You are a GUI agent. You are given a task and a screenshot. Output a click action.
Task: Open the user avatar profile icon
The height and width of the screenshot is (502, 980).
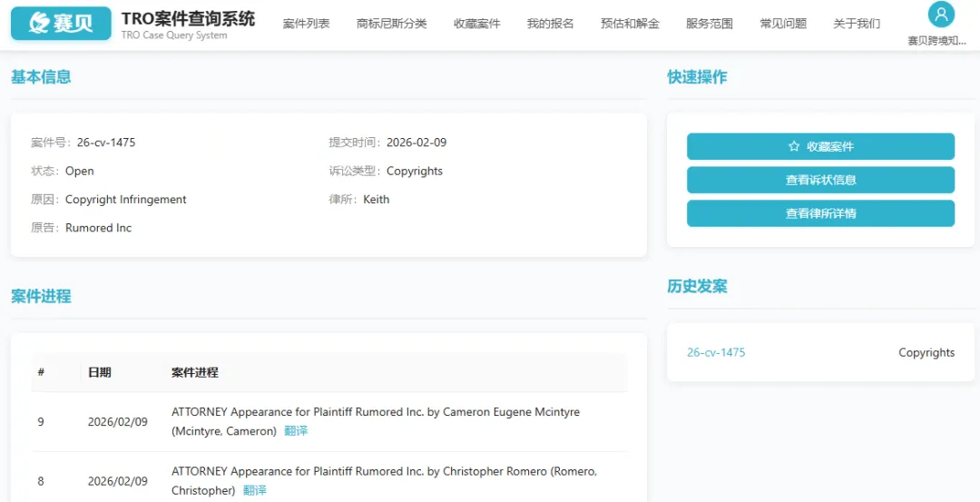click(x=941, y=15)
